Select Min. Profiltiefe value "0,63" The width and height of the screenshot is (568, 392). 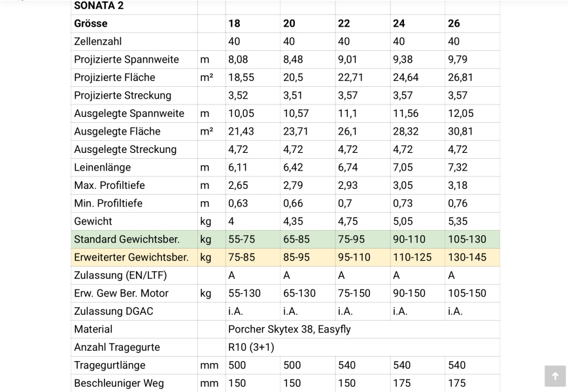pyautogui.click(x=239, y=203)
